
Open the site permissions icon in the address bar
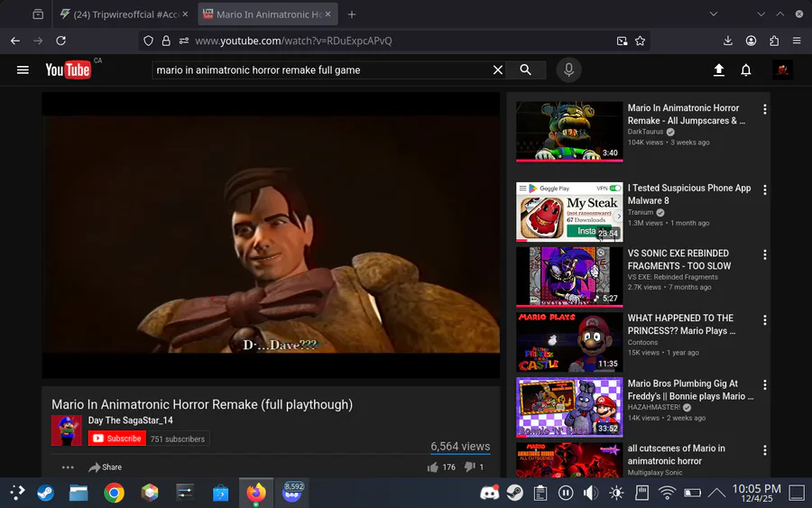(x=184, y=41)
